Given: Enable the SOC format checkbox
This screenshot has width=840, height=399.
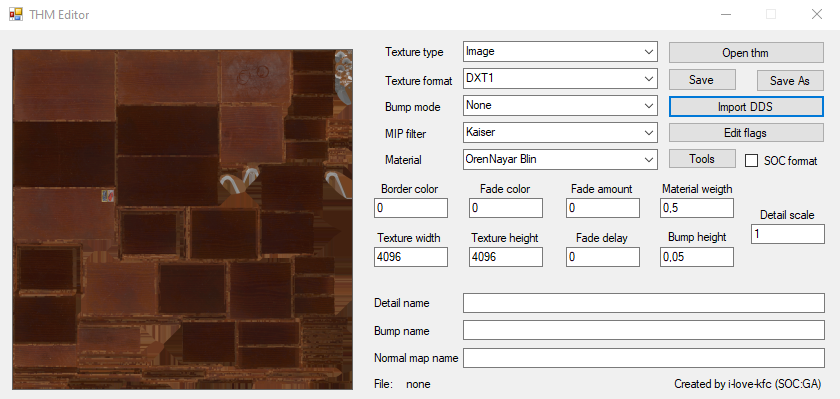Looking at the screenshot, I should pos(752,161).
